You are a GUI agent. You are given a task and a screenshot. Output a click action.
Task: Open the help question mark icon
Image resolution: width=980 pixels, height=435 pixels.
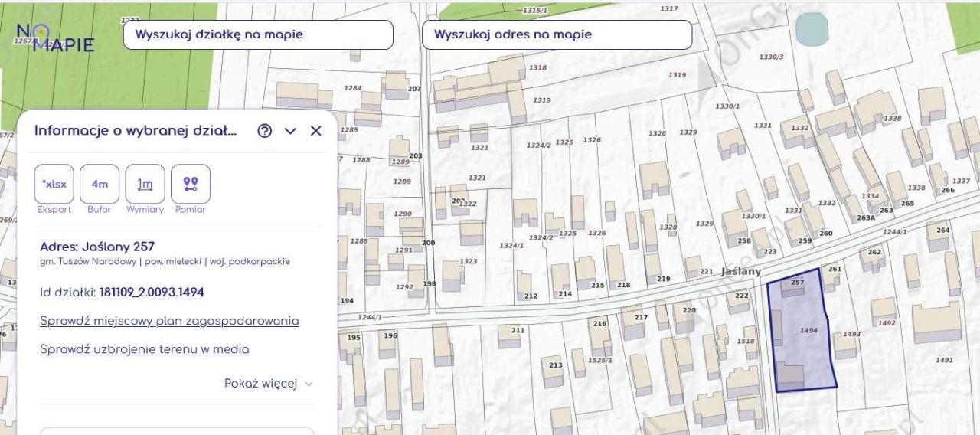tap(265, 131)
